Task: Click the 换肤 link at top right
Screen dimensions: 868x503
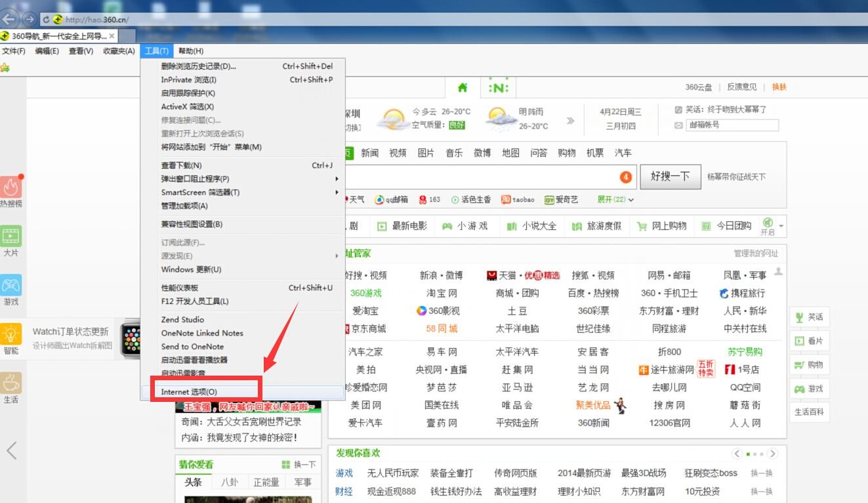Action: point(779,85)
